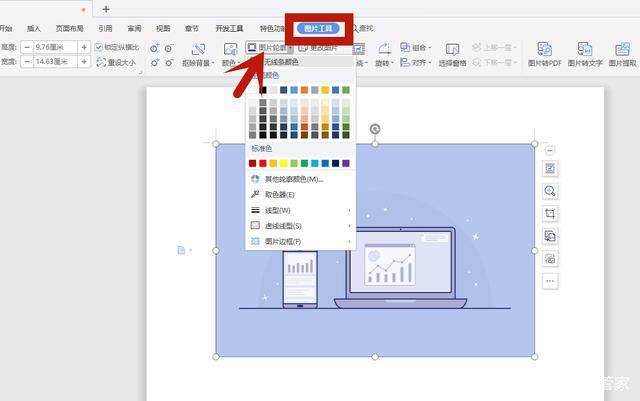Click the rotation handle above the image
The image size is (640, 401).
coord(375,129)
